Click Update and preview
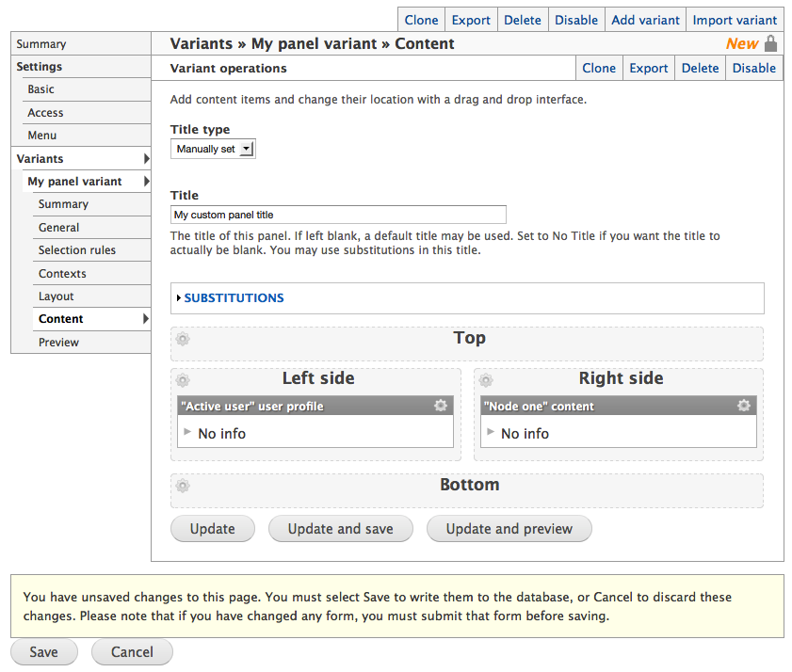Screen dimensions: 792x672 coord(509,529)
